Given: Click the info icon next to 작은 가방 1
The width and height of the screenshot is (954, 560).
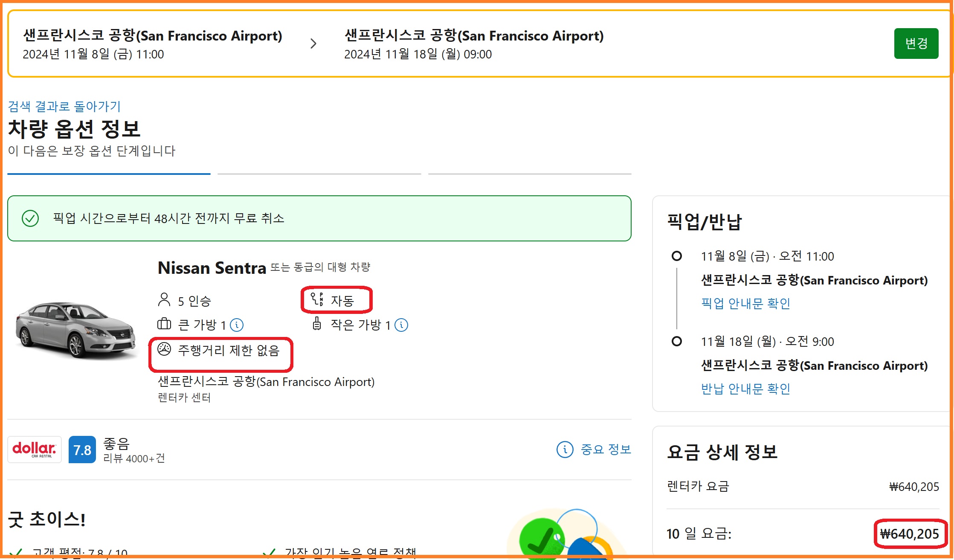Looking at the screenshot, I should click(401, 325).
